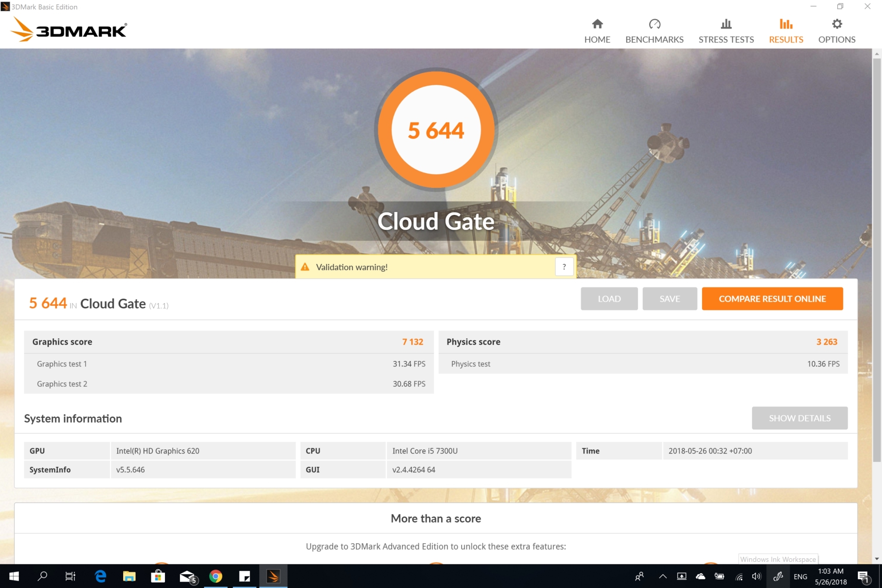Click the scrollbar down arrow
This screenshot has width=882, height=588.
(x=877, y=559)
